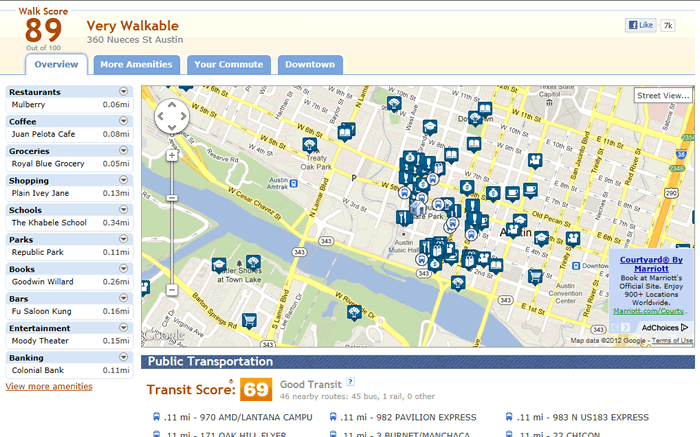Click the Downtown rail station icon

[x=576, y=266]
